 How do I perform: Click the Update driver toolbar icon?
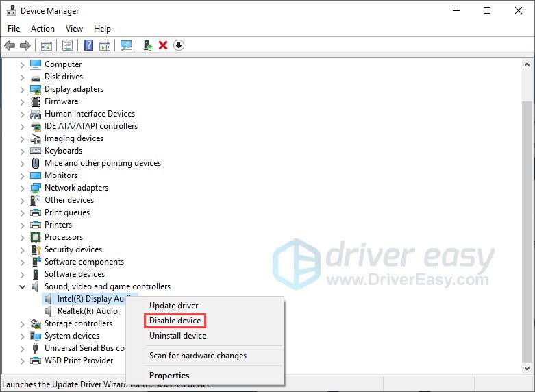[147, 45]
